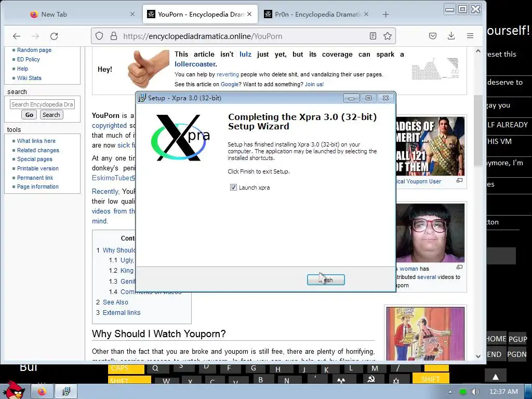The image size is (532, 399).
Task: Click the page scrollbar up arrow
Action: click(x=478, y=51)
